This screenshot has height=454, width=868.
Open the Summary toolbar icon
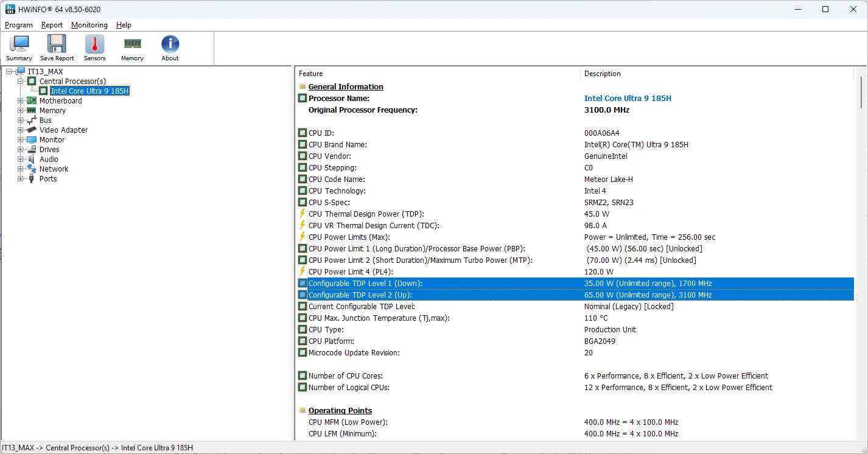19,44
